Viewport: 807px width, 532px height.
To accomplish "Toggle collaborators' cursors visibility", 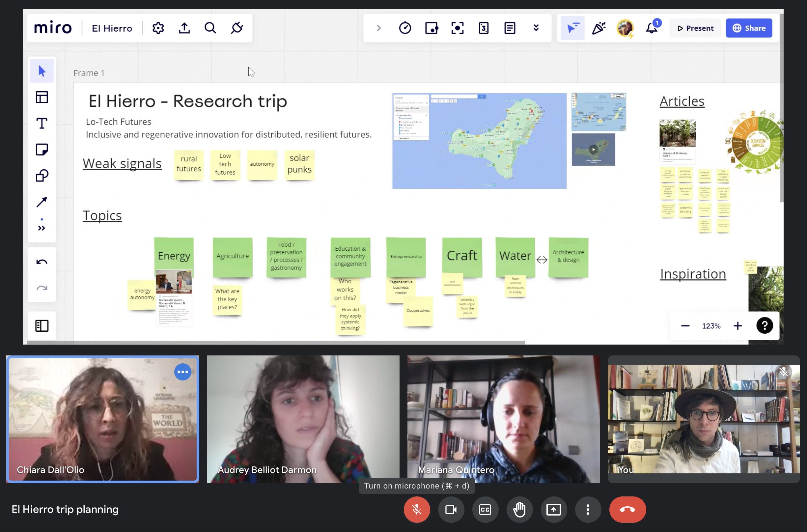I will [572, 28].
